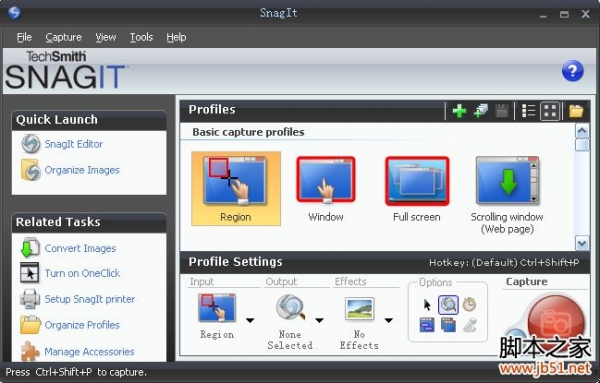Click the green plus new profile icon
This screenshot has width=600, height=383.
pyautogui.click(x=459, y=111)
